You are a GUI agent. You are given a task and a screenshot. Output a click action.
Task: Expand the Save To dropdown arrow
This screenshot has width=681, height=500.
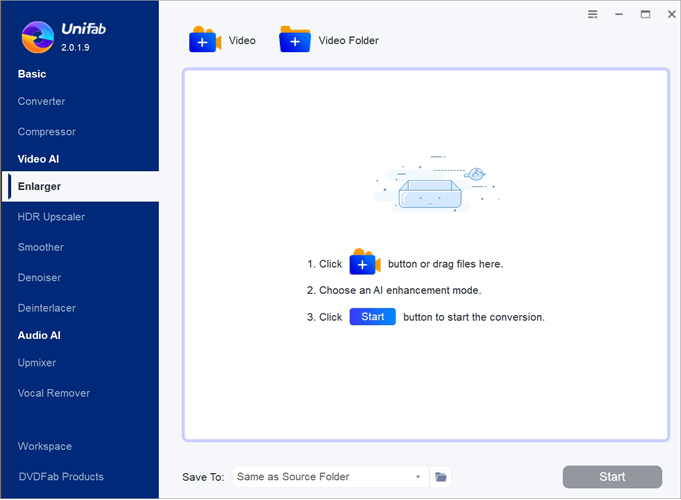coord(418,477)
